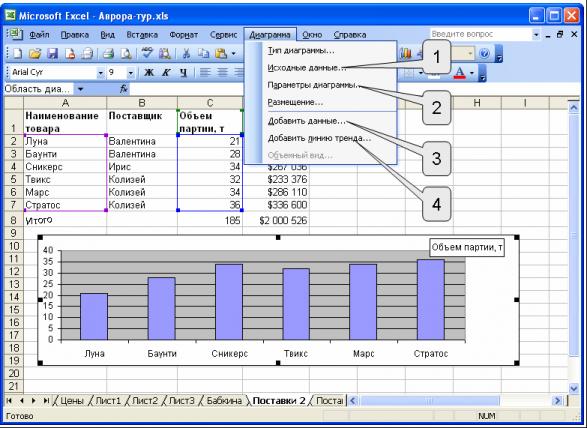Screen dimensions: 587x428
Task: Switch to the Цены sheet tab
Action: coord(72,401)
